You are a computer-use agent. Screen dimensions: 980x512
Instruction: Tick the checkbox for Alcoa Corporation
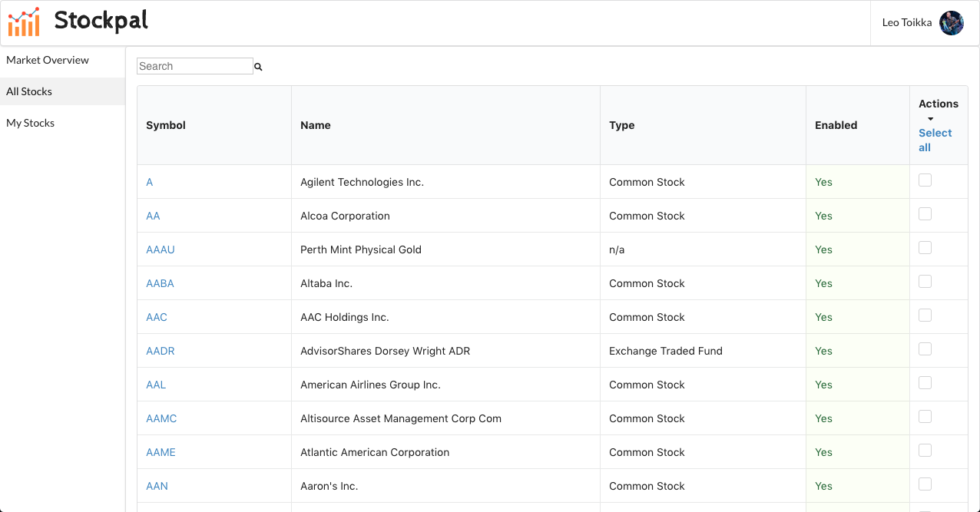click(925, 213)
